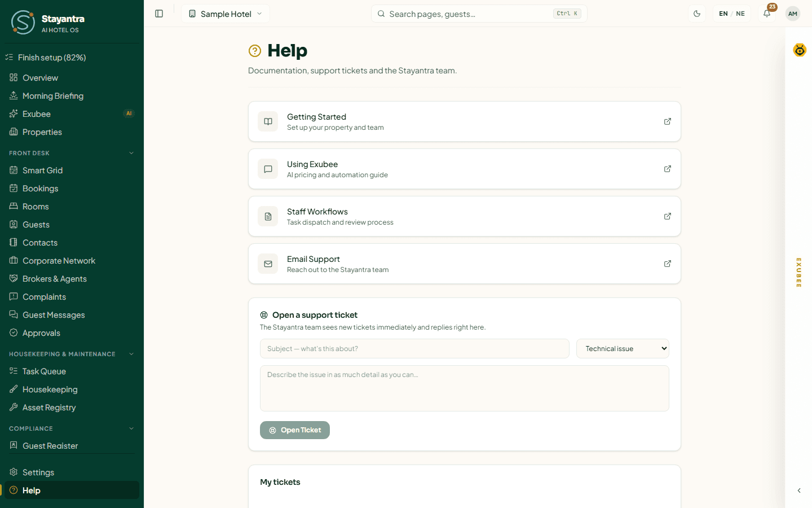Open Morning Briefing page
This screenshot has width=812, height=508.
tap(72, 96)
